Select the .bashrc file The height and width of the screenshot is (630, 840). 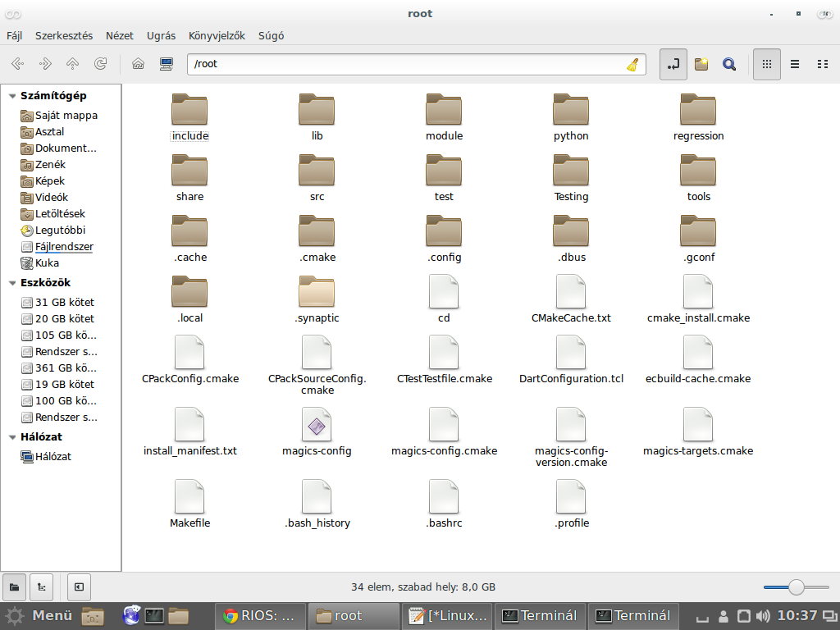tap(444, 504)
